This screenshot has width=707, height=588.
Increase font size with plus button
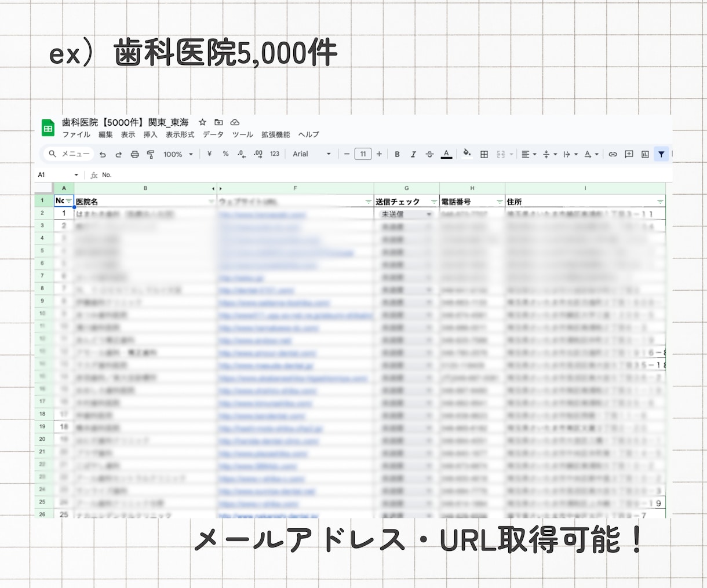tap(379, 154)
